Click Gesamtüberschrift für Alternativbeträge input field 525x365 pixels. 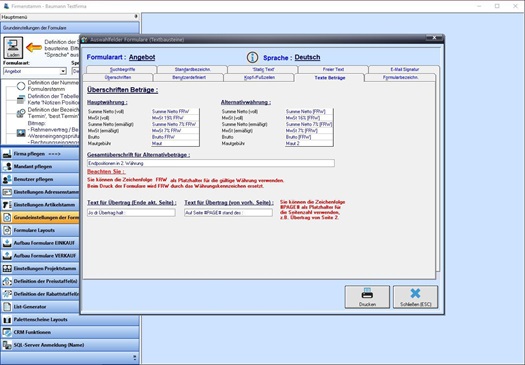(211, 163)
